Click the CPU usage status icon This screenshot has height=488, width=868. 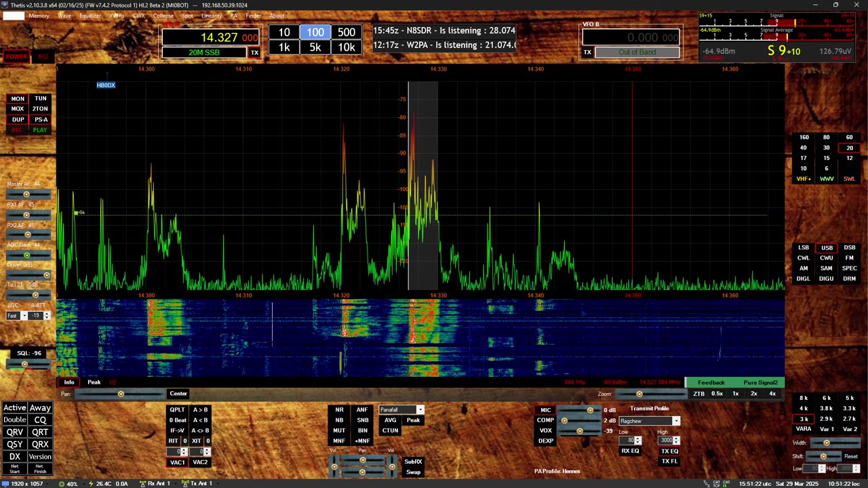(62, 483)
